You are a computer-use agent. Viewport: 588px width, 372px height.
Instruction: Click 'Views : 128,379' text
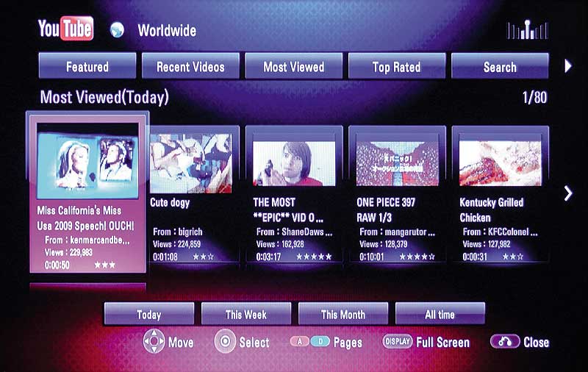(x=383, y=244)
